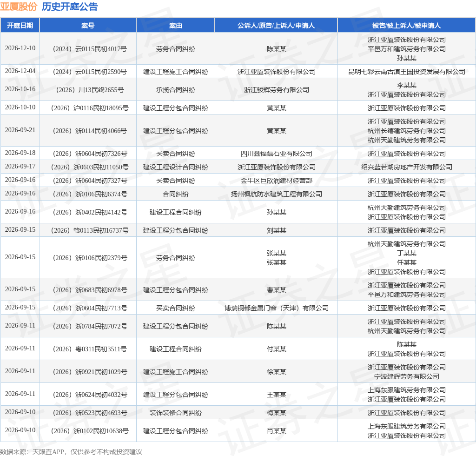Viewport: 476px width, 456px height.
Task: Click the 开庭日期 column header
Action: [20, 26]
